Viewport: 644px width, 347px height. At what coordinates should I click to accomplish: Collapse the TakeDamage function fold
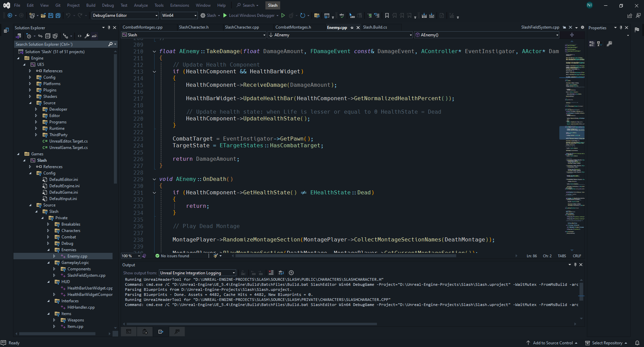coord(154,51)
